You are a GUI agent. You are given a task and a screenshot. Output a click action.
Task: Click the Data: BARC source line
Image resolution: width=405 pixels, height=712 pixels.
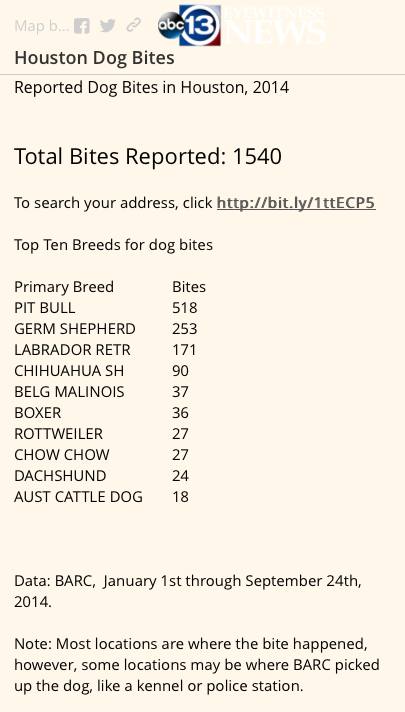(x=188, y=591)
